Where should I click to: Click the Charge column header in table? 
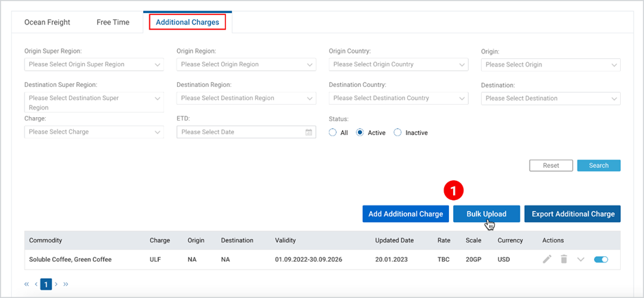159,240
